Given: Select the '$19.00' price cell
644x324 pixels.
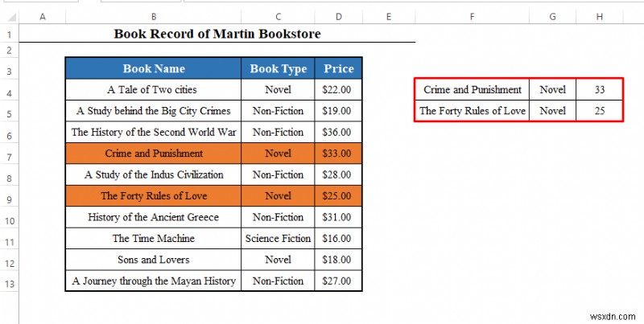Looking at the screenshot, I should pyautogui.click(x=339, y=111).
